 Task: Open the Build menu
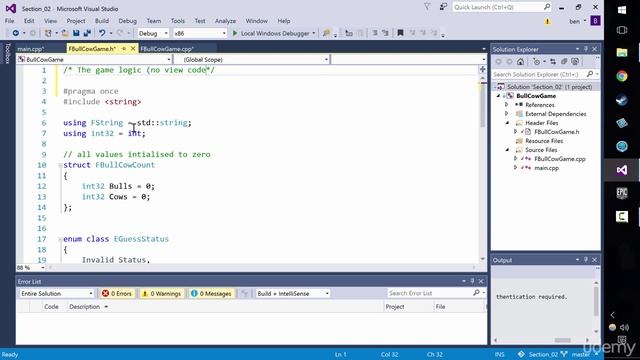(102, 21)
